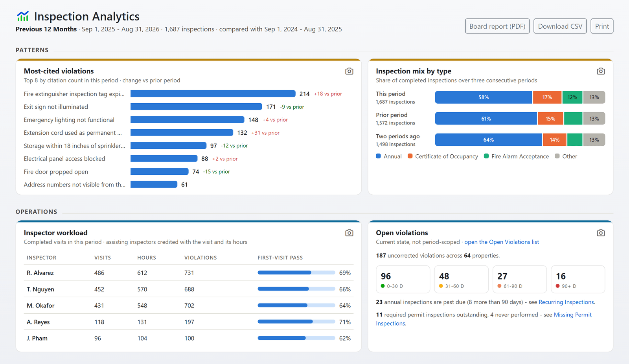
Task: Click the A. Reyes inspector name
Action: [x=38, y=322]
